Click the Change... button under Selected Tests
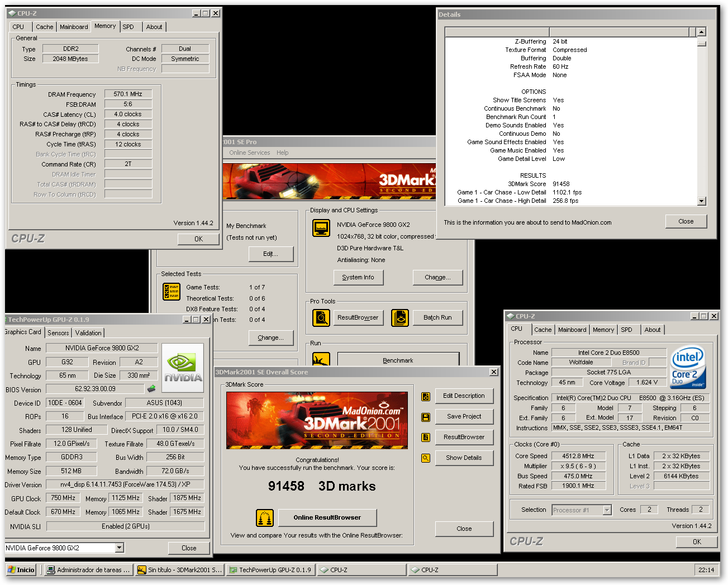Screen dimensions: 728x585 [271, 337]
